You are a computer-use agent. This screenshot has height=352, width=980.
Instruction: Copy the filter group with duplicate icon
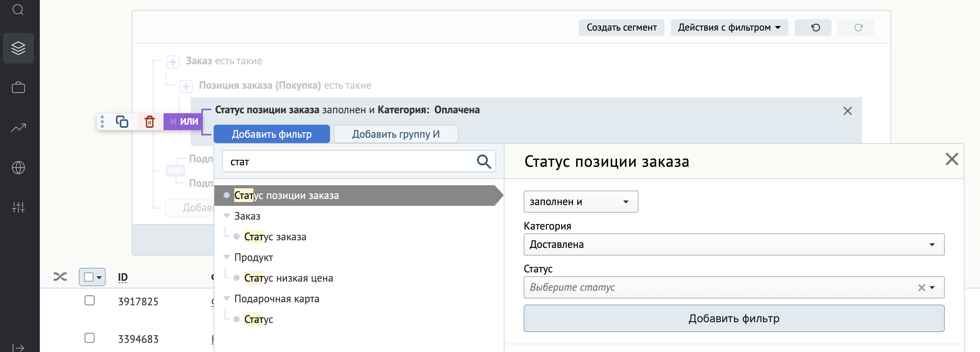(x=122, y=122)
